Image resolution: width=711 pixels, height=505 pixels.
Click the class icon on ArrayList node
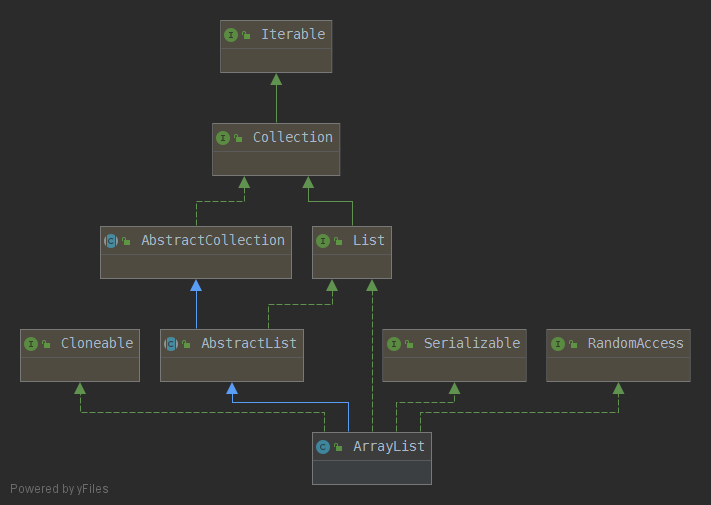tap(323, 447)
